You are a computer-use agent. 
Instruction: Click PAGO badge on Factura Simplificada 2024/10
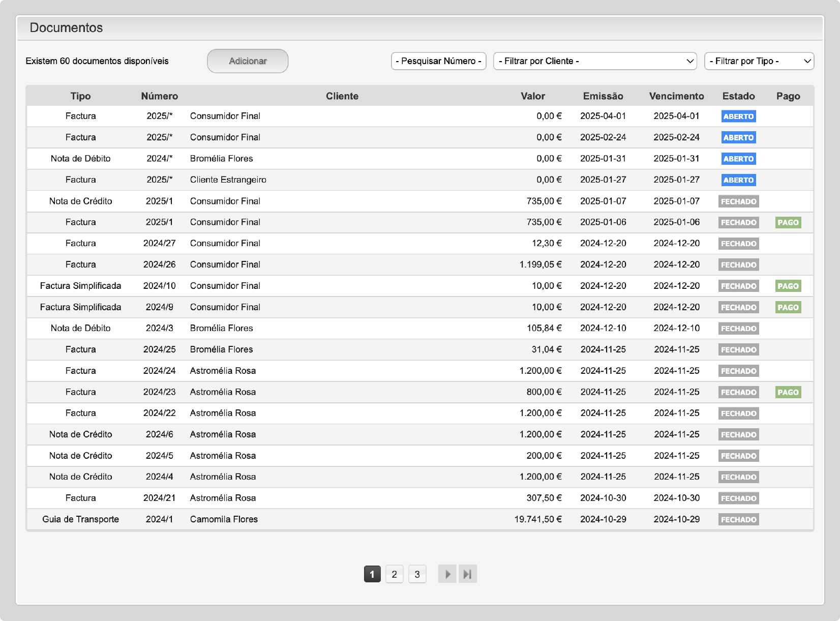(788, 286)
